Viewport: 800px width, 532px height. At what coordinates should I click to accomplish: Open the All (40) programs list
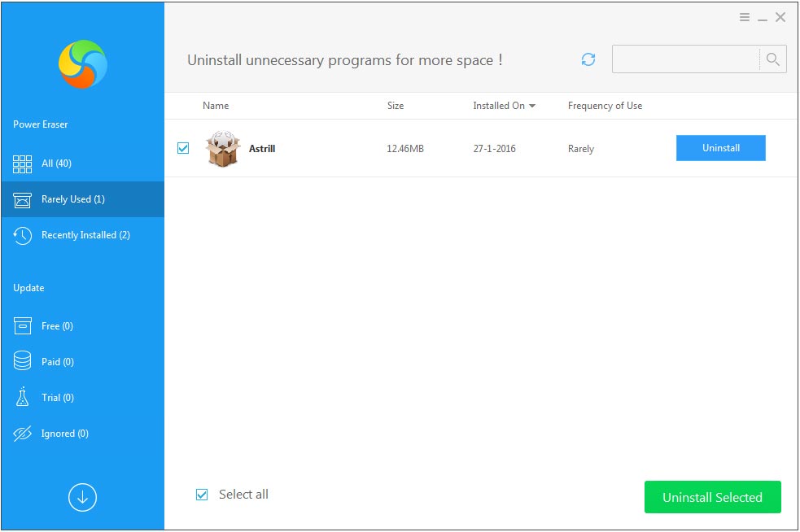click(83, 164)
